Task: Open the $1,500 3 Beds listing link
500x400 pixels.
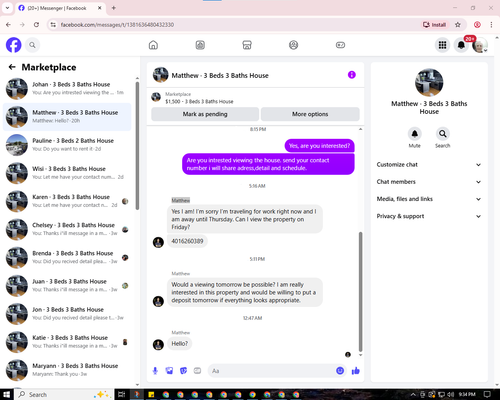Action: pos(199,102)
